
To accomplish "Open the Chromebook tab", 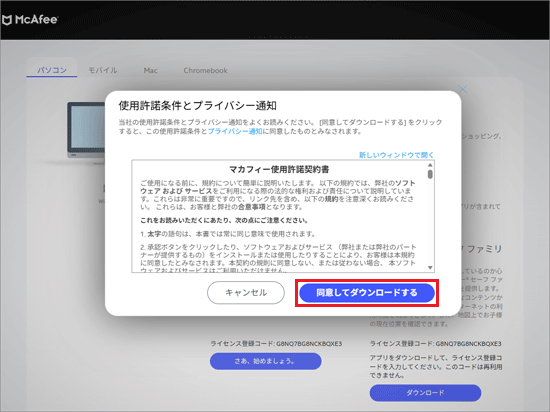I will tap(206, 70).
